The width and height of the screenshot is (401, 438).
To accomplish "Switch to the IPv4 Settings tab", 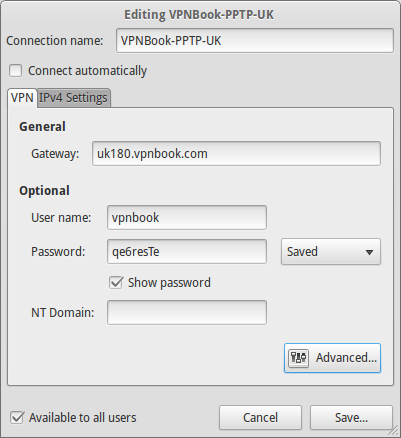I will pos(73,98).
